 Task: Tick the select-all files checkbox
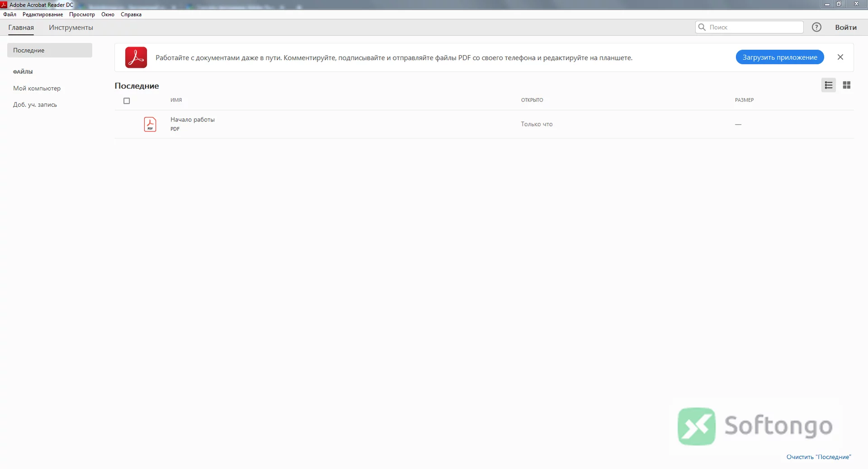coord(127,101)
